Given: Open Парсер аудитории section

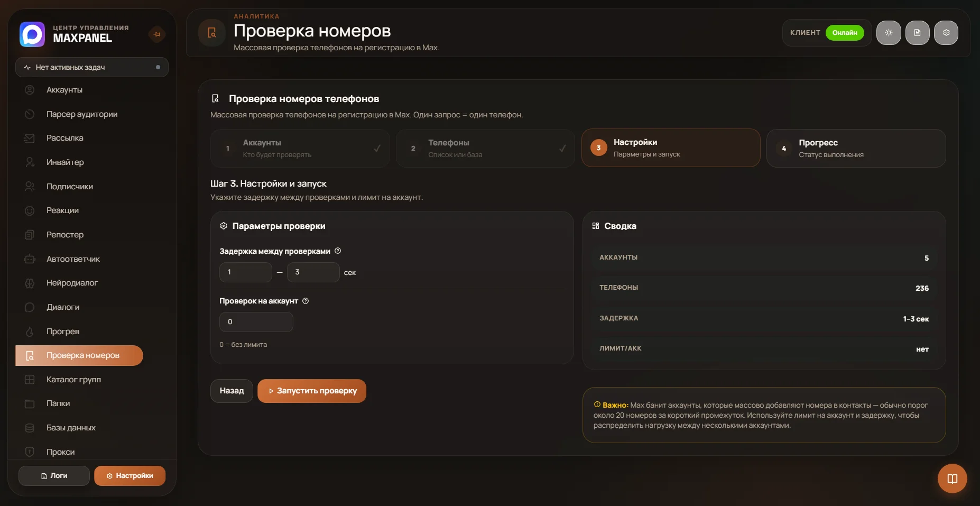Looking at the screenshot, I should pos(82,114).
